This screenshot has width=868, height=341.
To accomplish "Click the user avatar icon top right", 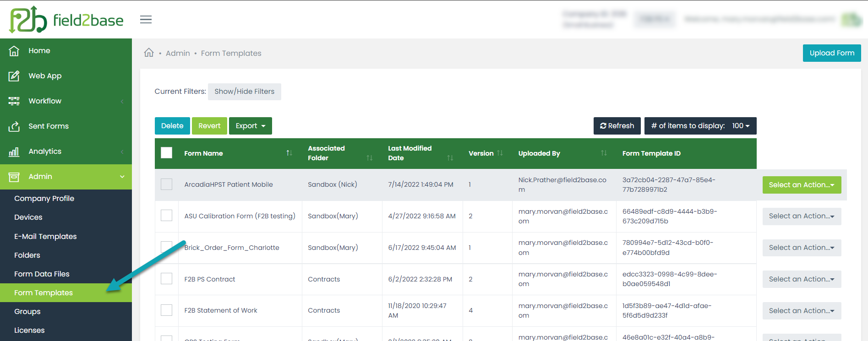I will tap(852, 20).
